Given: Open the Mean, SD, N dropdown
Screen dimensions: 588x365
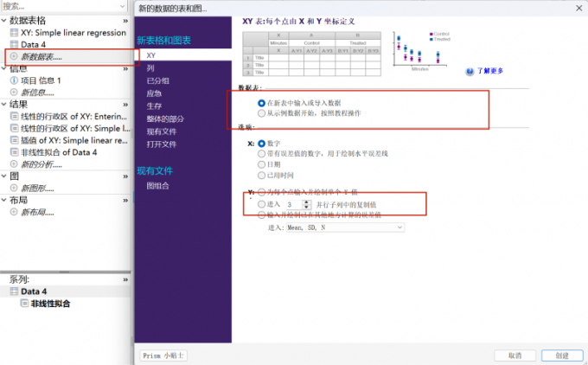Looking at the screenshot, I should coord(345,227).
